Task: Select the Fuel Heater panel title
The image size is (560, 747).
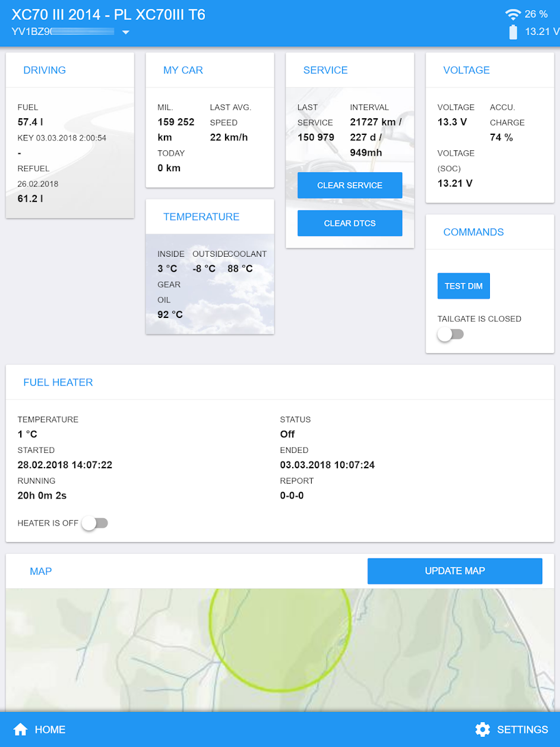Action: pos(58,382)
